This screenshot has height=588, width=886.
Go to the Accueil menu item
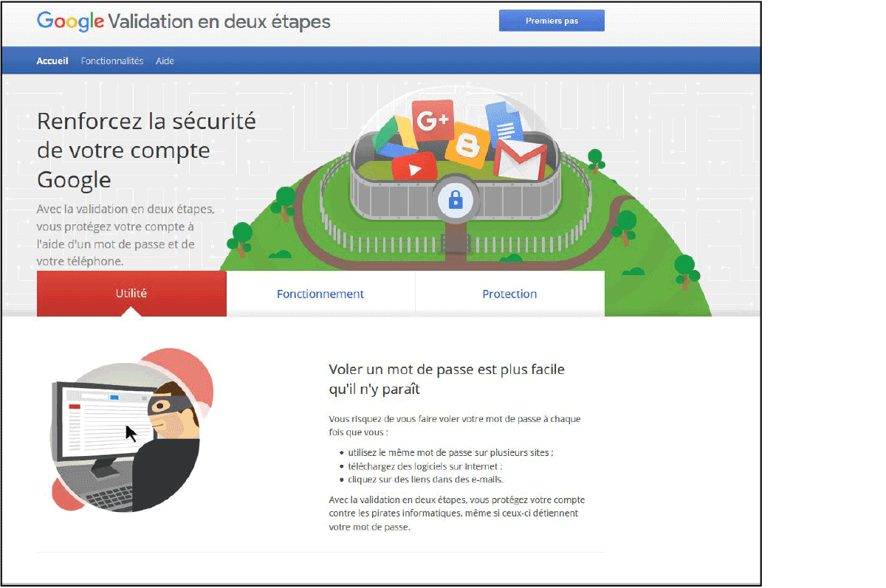coord(52,61)
